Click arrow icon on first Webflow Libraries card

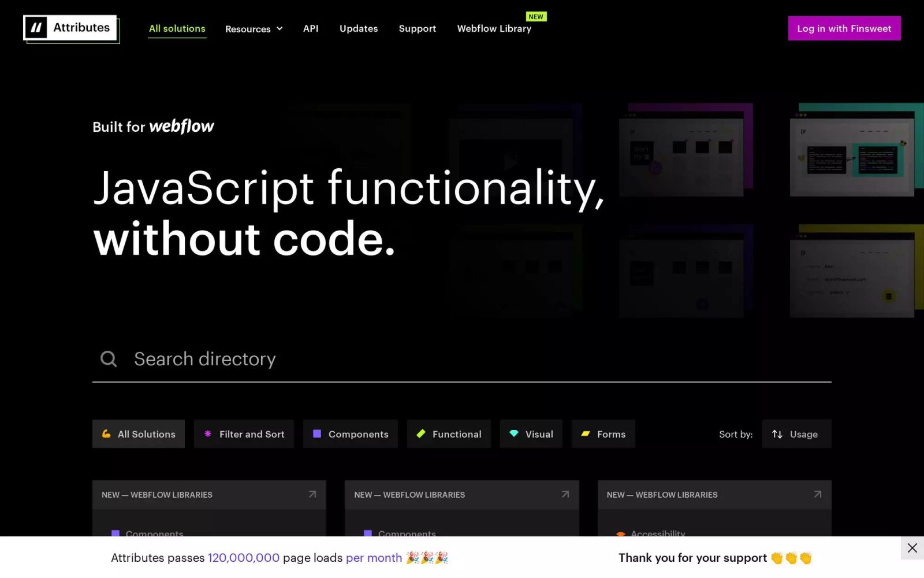coord(312,494)
